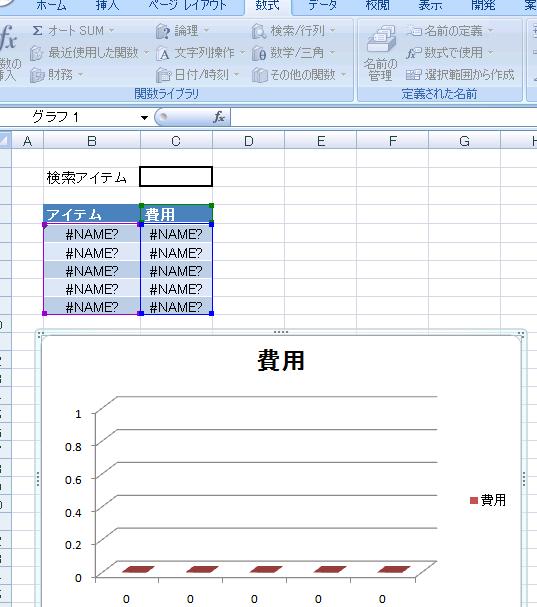Click the fx button beside formula bar
Viewport: 537px width, 607px height.
pos(219,117)
